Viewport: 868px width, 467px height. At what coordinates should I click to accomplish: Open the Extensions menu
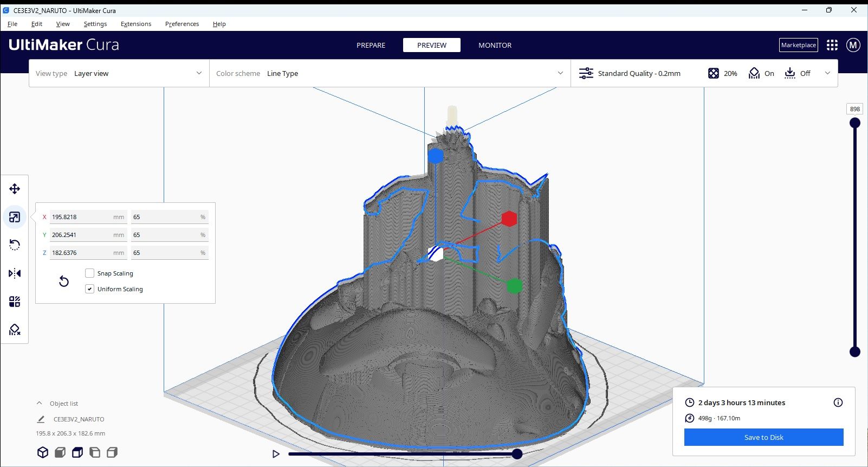pyautogui.click(x=136, y=24)
